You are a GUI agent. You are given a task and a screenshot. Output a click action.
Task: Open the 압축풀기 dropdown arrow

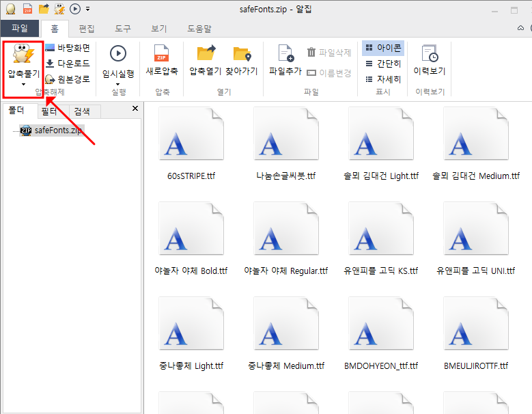coord(23,84)
